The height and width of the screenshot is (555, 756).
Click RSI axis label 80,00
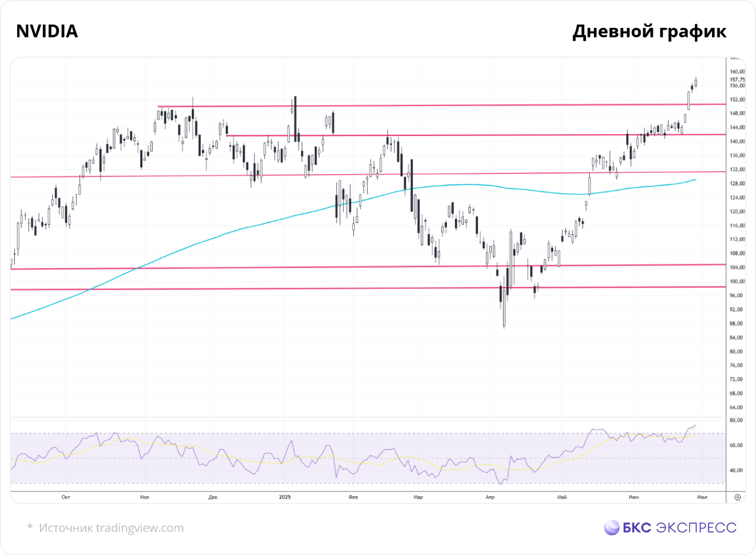pos(737,421)
